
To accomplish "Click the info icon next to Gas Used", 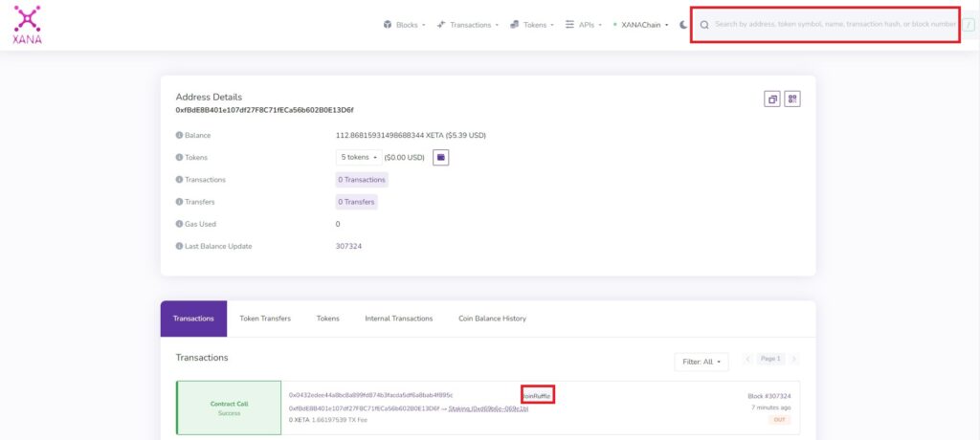I will [x=179, y=224].
